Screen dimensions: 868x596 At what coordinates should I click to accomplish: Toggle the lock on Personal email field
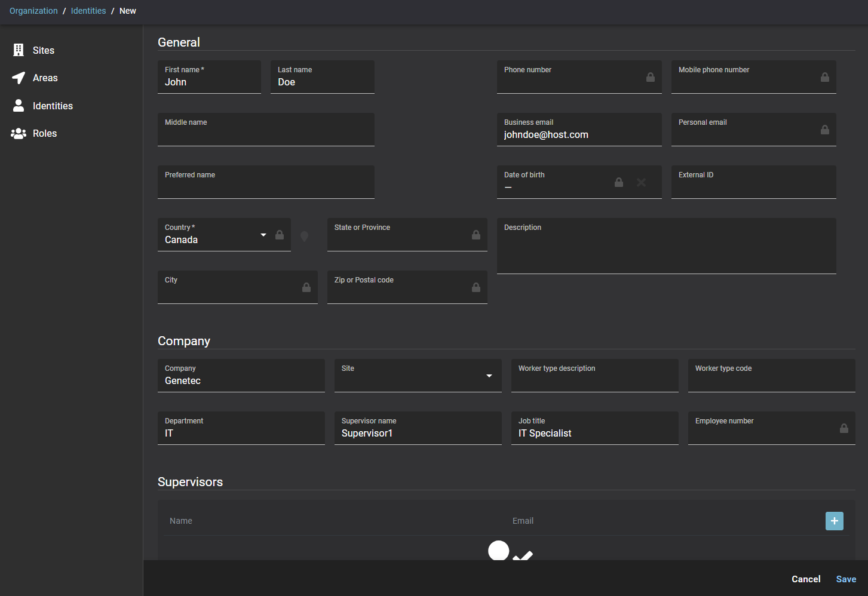(x=824, y=130)
